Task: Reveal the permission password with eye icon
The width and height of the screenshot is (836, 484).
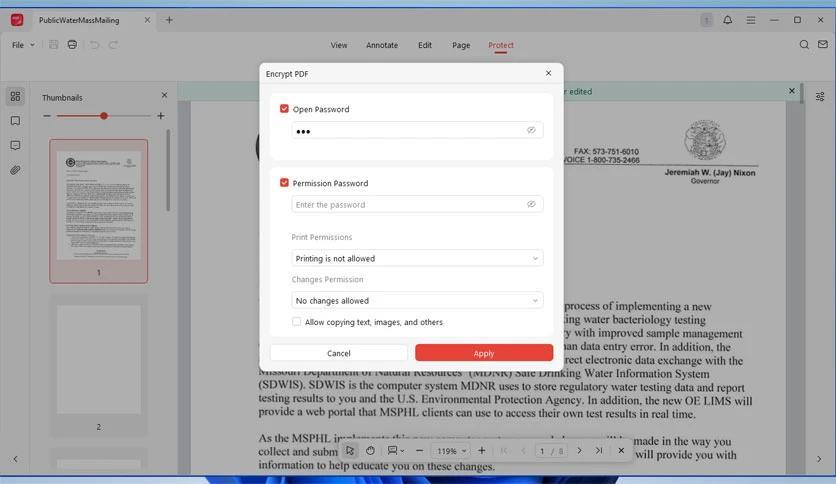Action: pyautogui.click(x=531, y=204)
